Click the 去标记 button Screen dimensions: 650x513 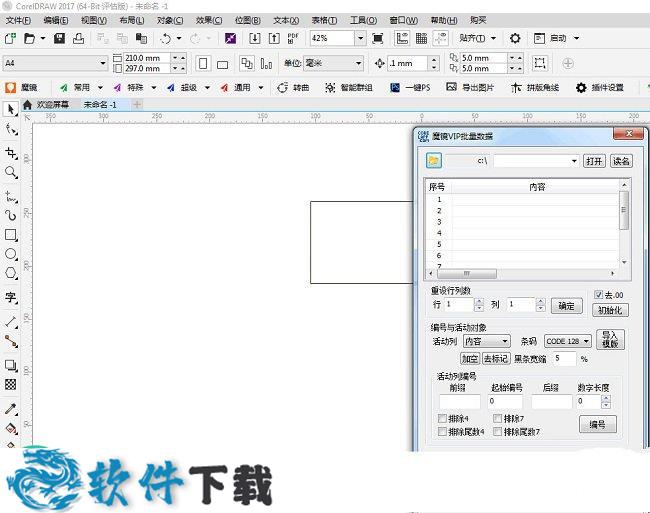click(x=496, y=358)
